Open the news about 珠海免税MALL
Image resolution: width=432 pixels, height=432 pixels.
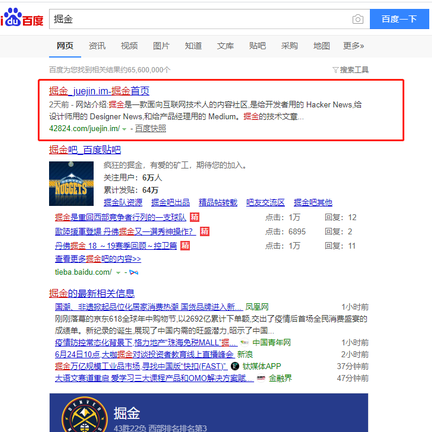click(x=146, y=343)
